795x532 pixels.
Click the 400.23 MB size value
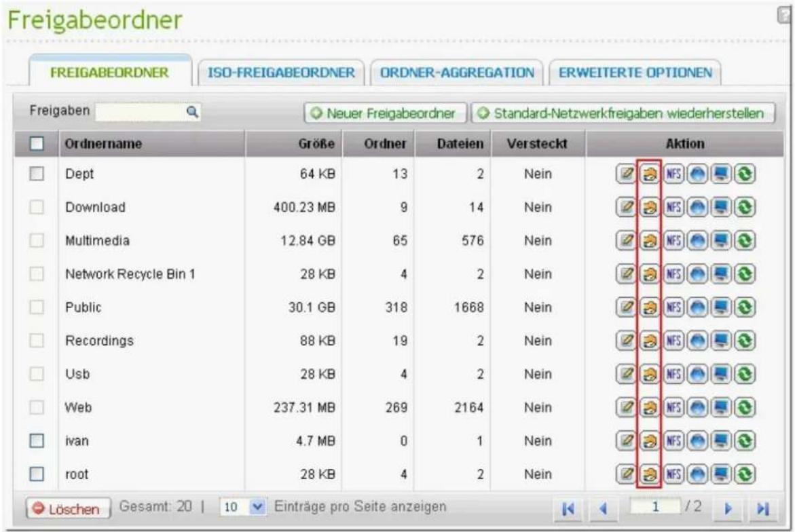click(304, 207)
